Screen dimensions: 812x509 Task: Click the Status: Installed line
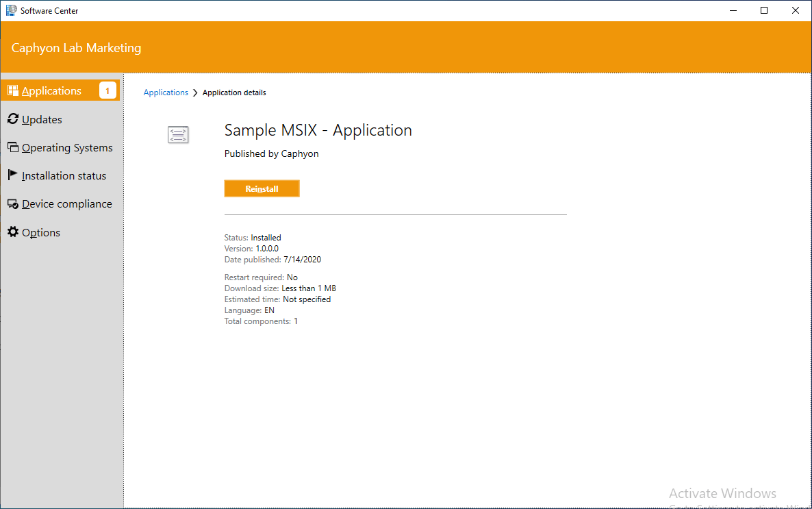(x=253, y=238)
